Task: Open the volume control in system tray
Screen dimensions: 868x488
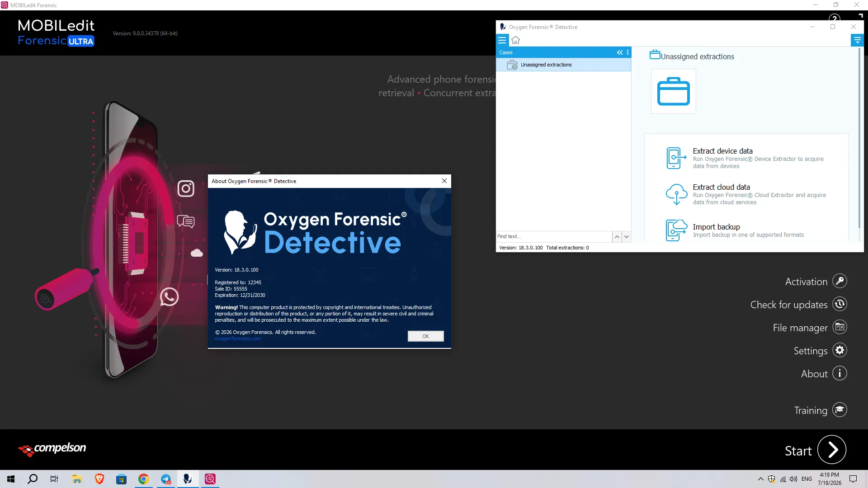Action: 793,479
